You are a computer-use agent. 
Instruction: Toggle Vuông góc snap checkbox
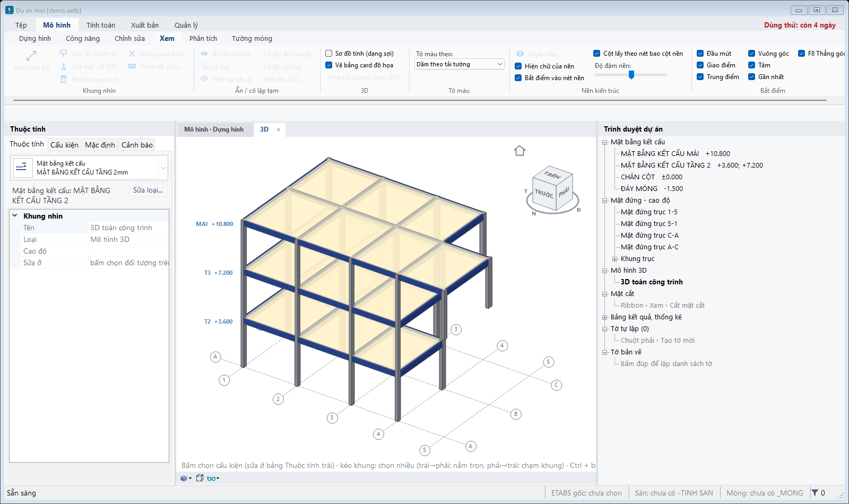(752, 54)
